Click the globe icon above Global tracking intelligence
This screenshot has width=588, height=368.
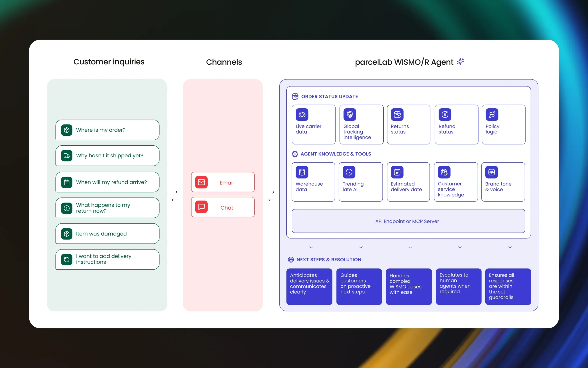[350, 114]
